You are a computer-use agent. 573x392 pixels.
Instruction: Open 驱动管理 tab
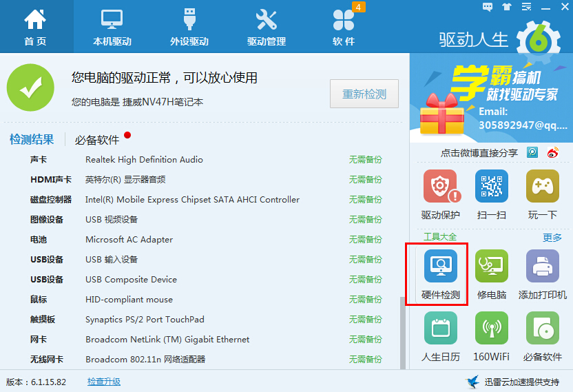(x=267, y=27)
